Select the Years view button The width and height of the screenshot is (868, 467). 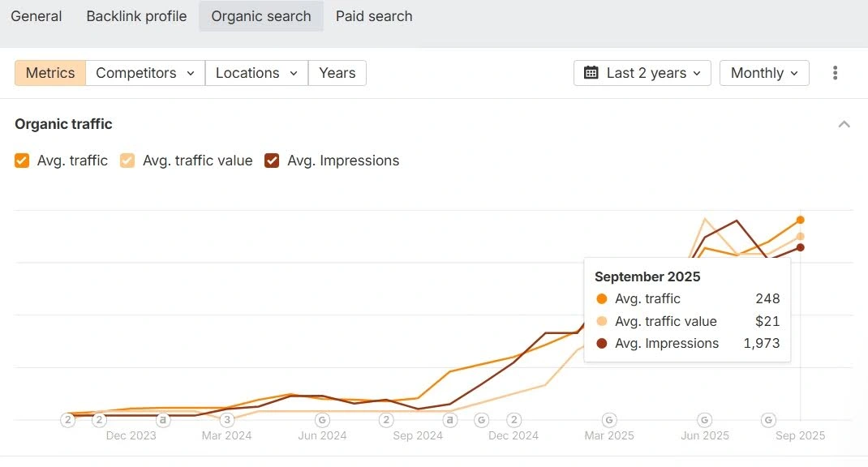[337, 73]
